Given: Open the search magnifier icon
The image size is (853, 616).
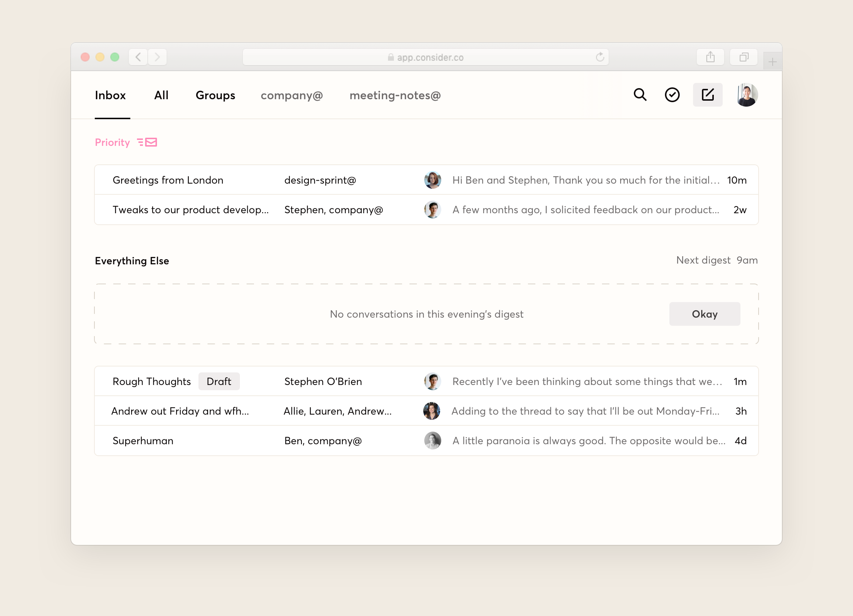Looking at the screenshot, I should coord(640,95).
